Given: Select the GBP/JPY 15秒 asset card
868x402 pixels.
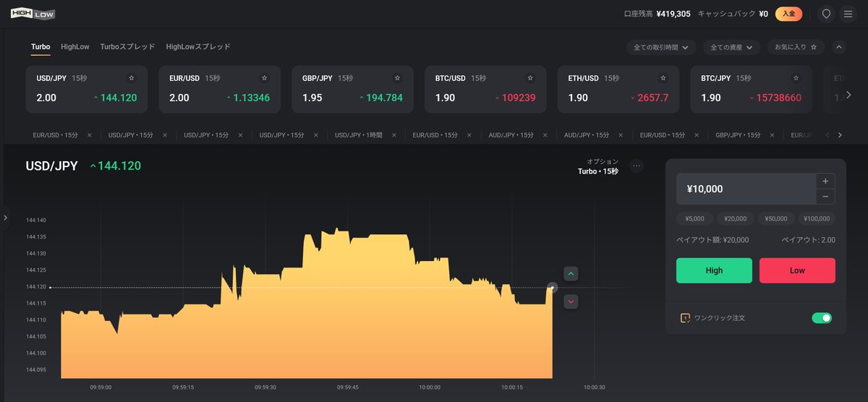Looking at the screenshot, I should [x=352, y=90].
